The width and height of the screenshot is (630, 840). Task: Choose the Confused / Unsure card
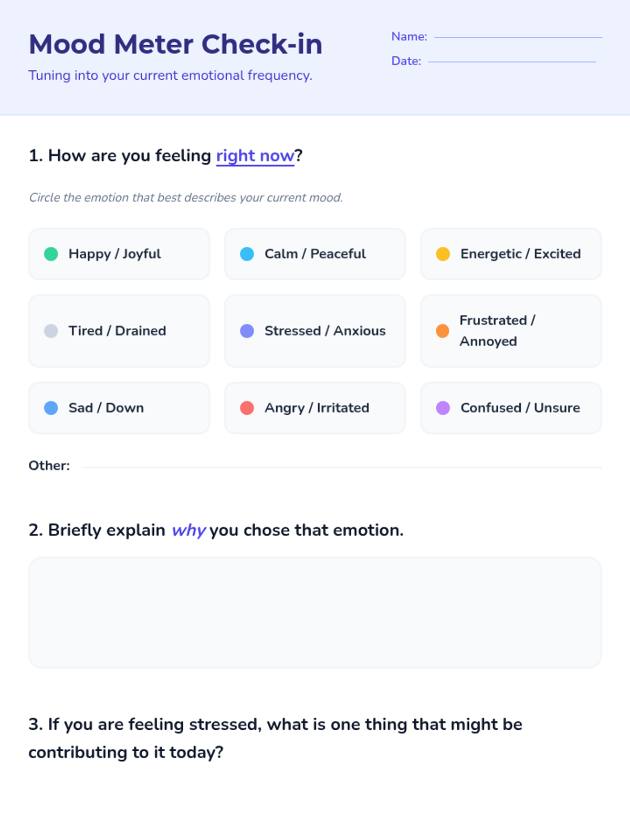(x=511, y=408)
